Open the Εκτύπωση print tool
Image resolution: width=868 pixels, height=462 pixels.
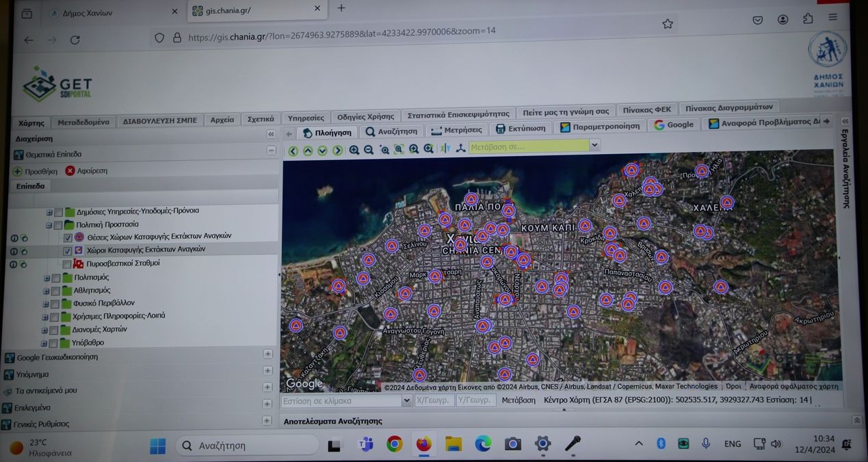(x=521, y=129)
